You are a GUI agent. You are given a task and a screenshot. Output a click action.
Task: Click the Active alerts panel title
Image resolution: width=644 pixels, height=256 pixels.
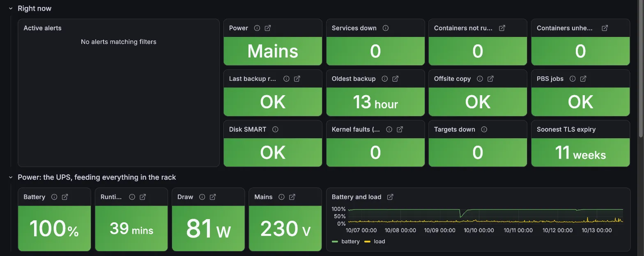[43, 28]
